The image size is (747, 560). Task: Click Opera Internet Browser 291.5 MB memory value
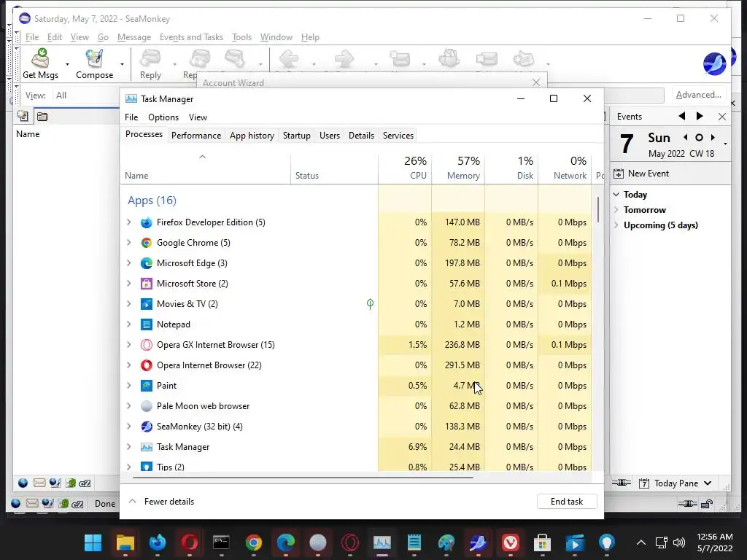462,365
